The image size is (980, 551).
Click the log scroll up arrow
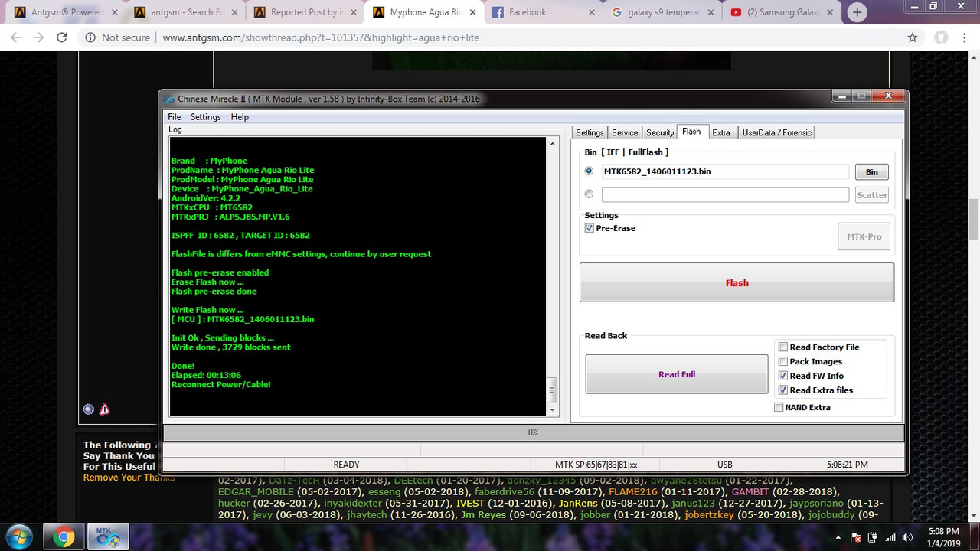[552, 143]
